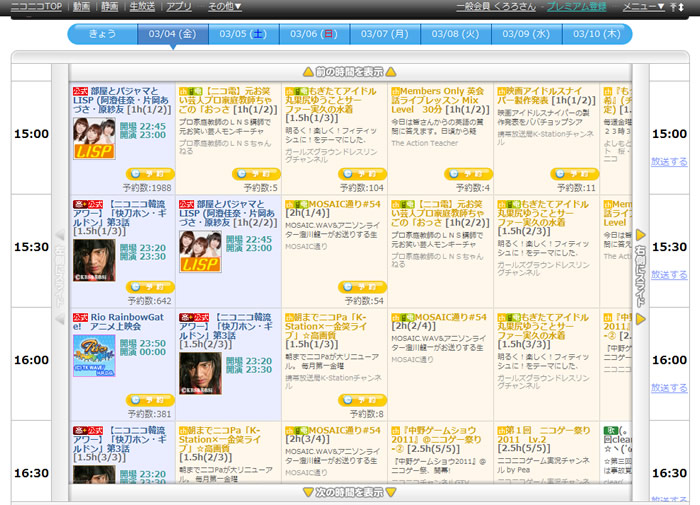Select the きょう date tab
Screen dimensions: 700x505
103,34
